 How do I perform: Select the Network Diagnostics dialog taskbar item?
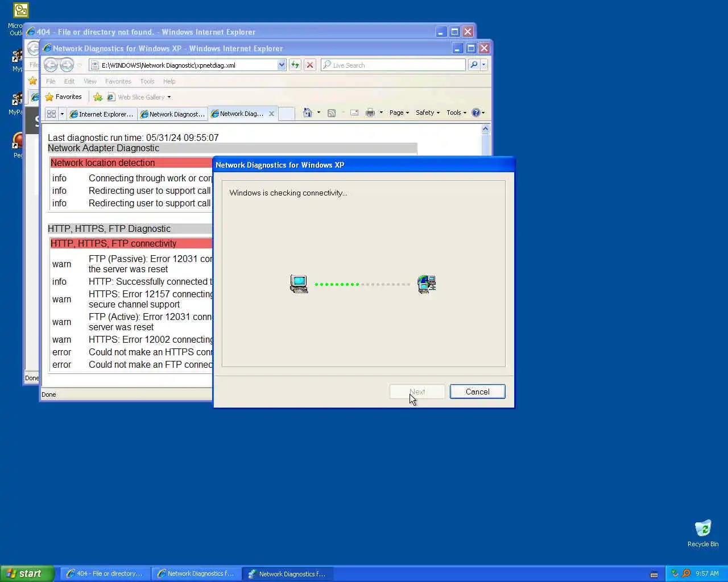pyautogui.click(x=287, y=573)
